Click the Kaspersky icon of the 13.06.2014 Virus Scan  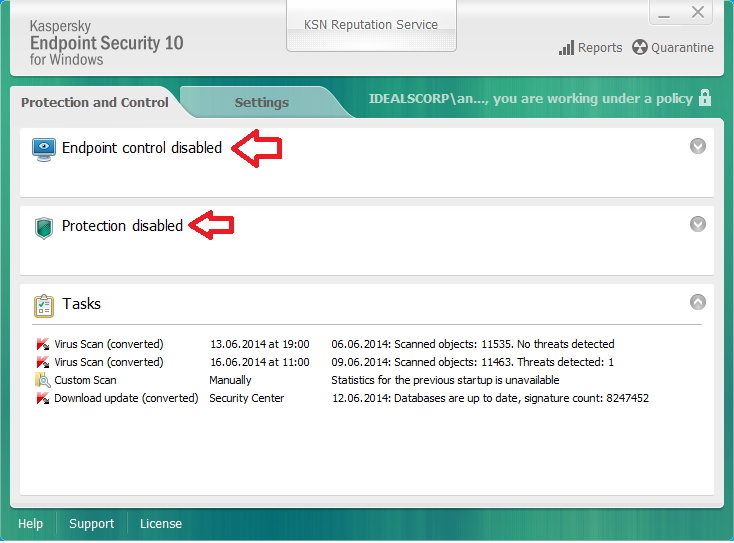click(43, 344)
